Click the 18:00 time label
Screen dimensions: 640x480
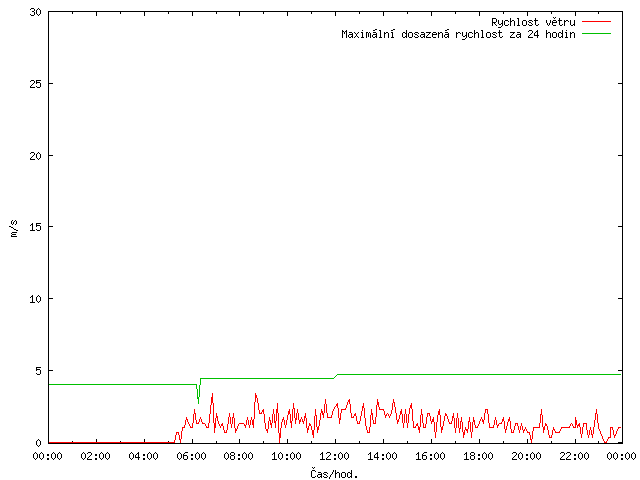tap(478, 456)
